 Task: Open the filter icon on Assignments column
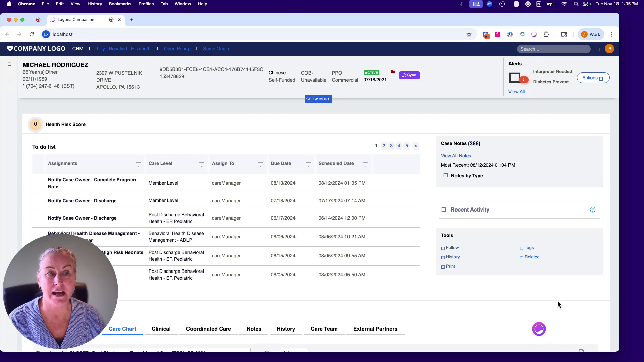pyautogui.click(x=138, y=164)
